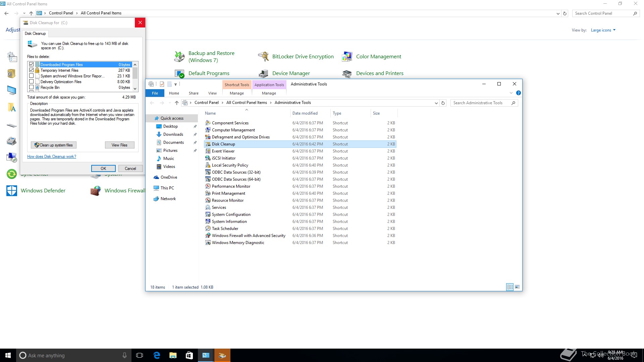Click the Windows Start button
This screenshot has height=362, width=644.
8,355
